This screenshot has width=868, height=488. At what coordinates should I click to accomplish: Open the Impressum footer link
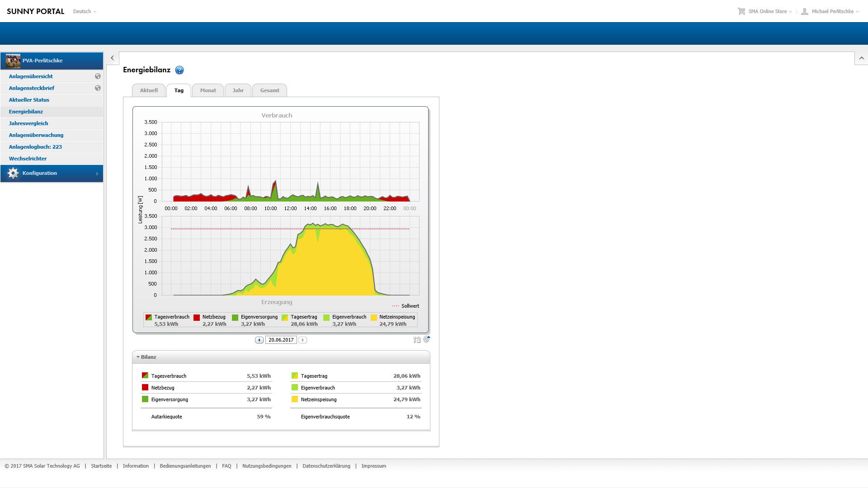tap(373, 466)
